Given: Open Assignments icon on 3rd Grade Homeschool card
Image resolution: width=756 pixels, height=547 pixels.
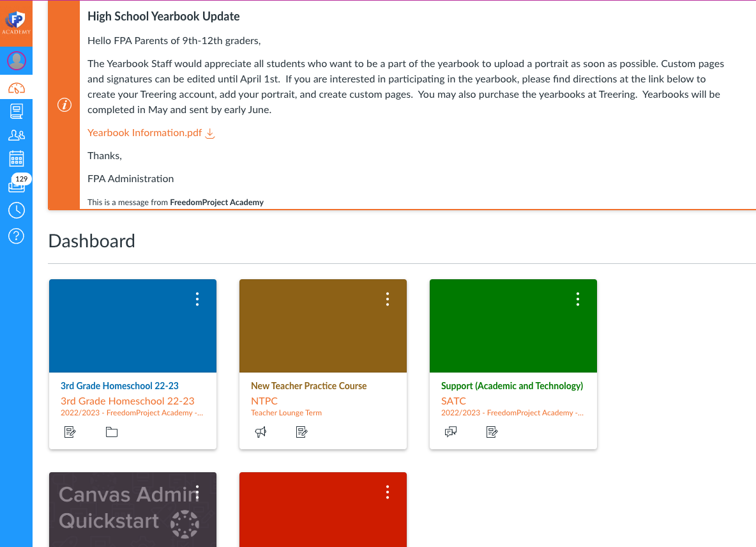Looking at the screenshot, I should 70,432.
